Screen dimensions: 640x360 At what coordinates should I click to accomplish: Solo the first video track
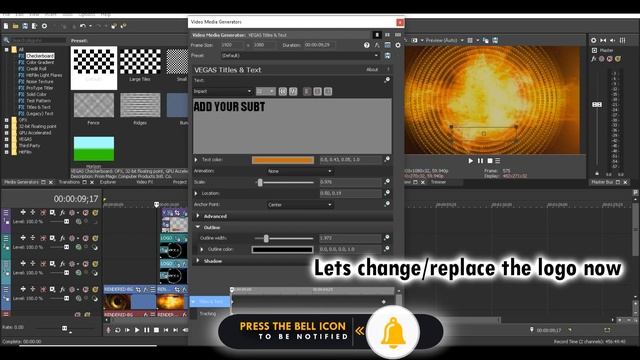click(x=95, y=213)
